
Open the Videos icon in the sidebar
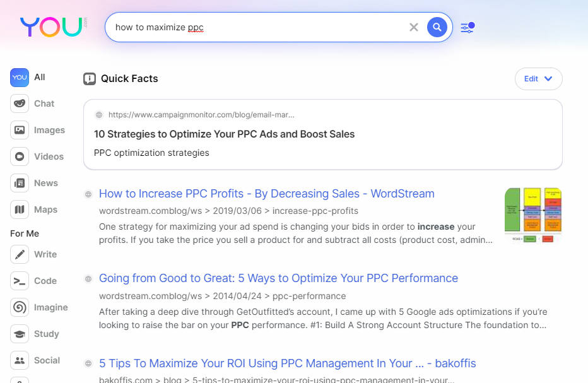pyautogui.click(x=20, y=156)
